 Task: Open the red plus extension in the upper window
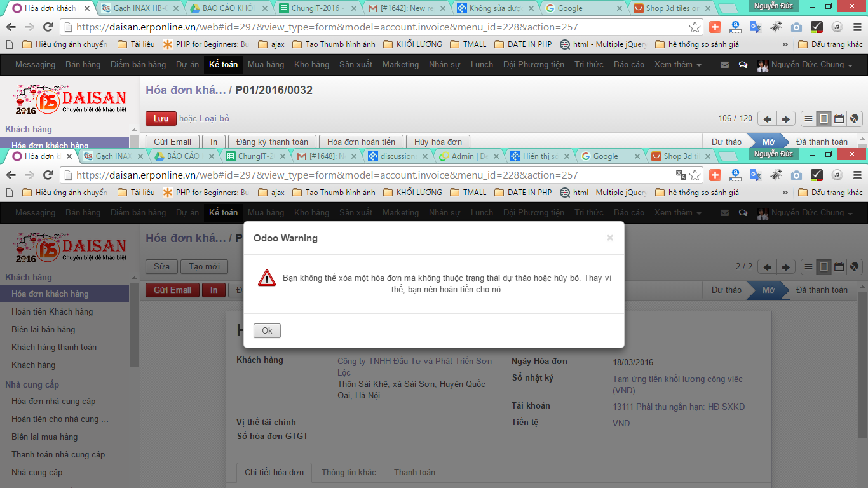click(715, 27)
